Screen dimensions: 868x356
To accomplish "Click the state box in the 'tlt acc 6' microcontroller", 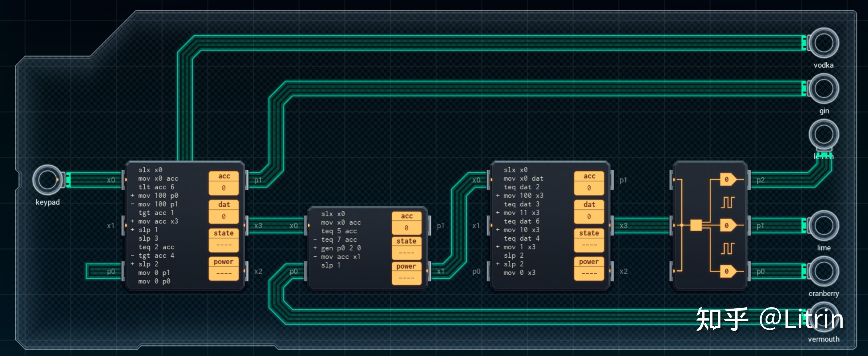I will pyautogui.click(x=224, y=240).
